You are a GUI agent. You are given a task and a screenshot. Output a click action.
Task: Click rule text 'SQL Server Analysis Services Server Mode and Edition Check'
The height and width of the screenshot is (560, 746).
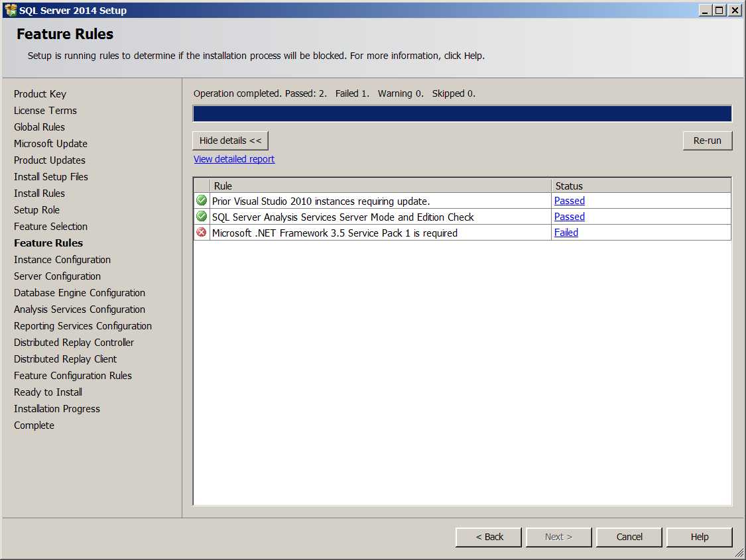click(343, 217)
